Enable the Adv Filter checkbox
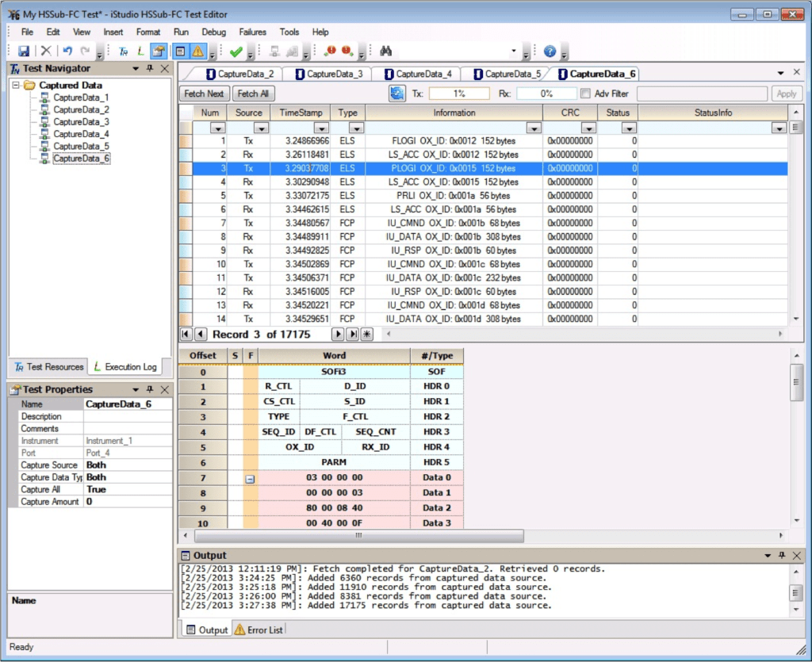 tap(586, 94)
